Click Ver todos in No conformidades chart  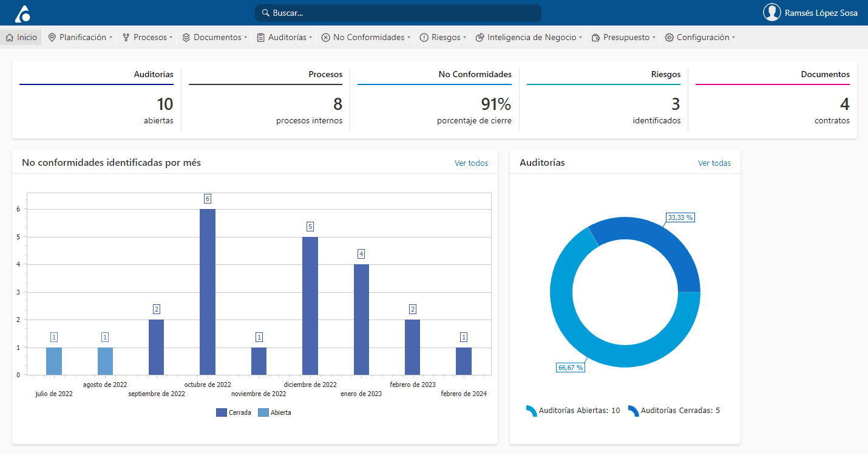[471, 163]
